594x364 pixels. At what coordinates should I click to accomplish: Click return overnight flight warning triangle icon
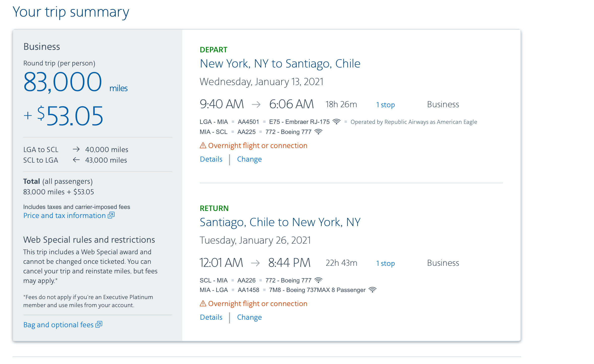click(203, 304)
